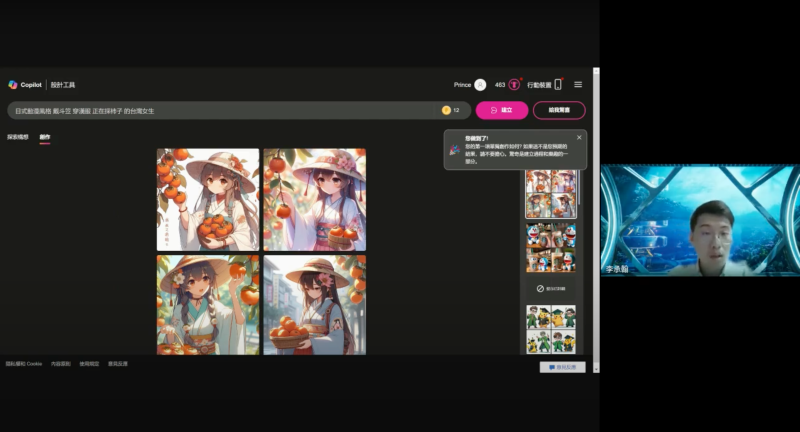Image resolution: width=800 pixels, height=432 pixels.
Task: Open the Privacy and Cookies link
Action: (x=24, y=363)
